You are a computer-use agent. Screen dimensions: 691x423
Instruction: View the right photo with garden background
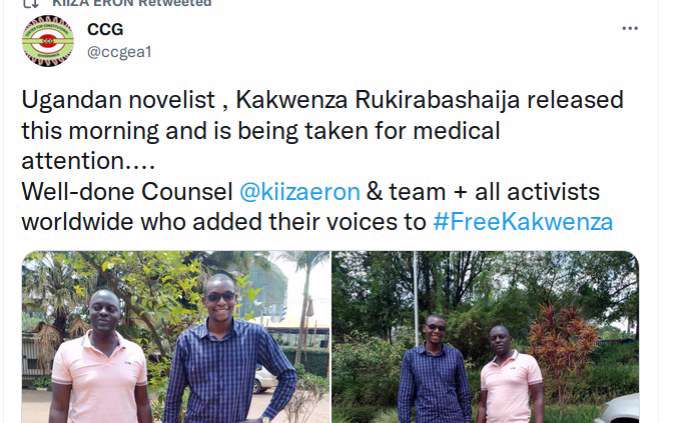[485, 337]
